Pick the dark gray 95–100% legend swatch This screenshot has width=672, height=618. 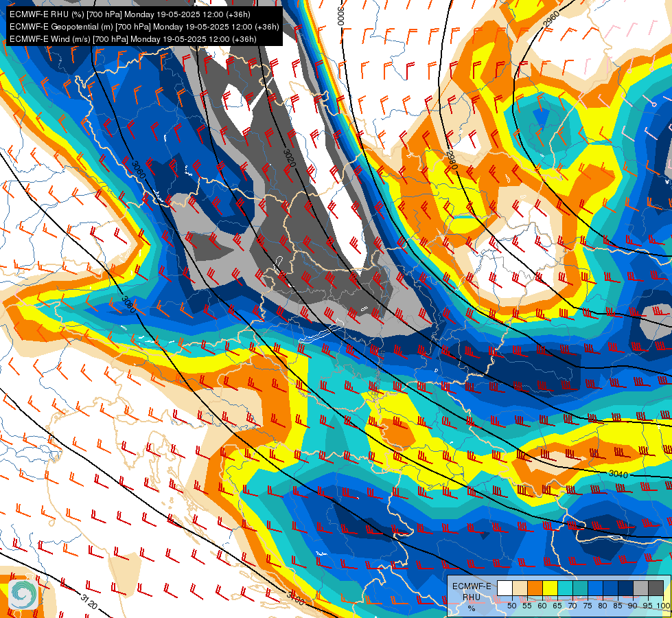coord(656,588)
